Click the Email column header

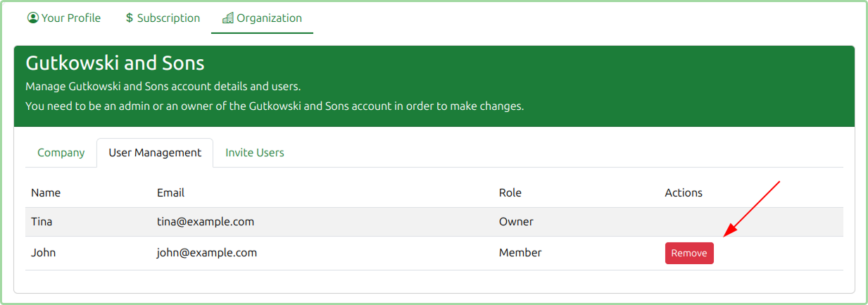coord(170,193)
